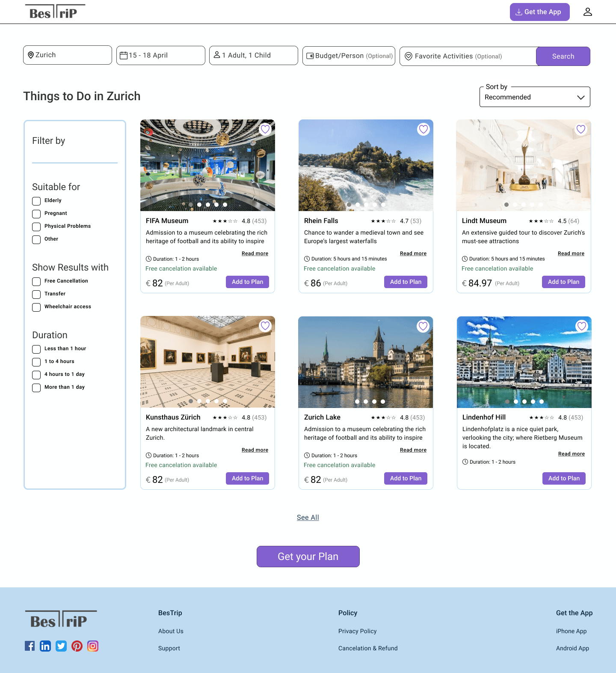This screenshot has width=616, height=673.
Task: Click the calendar icon in date field
Action: (x=124, y=55)
